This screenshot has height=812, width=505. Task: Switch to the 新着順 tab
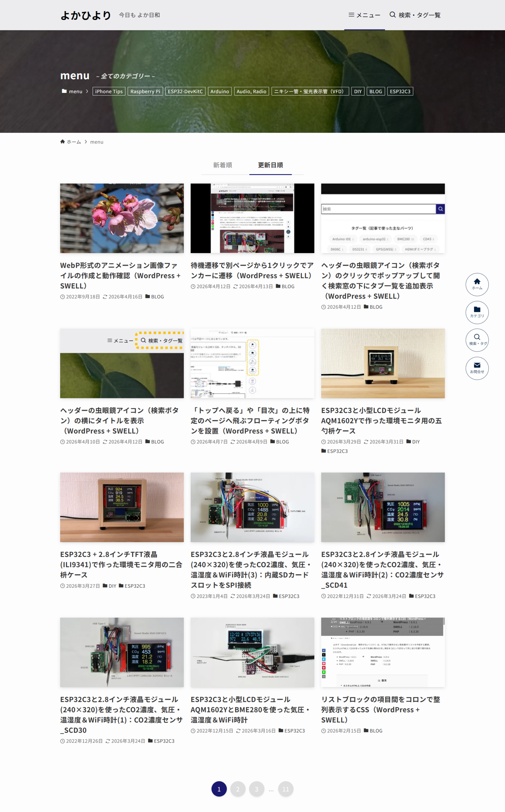(222, 165)
